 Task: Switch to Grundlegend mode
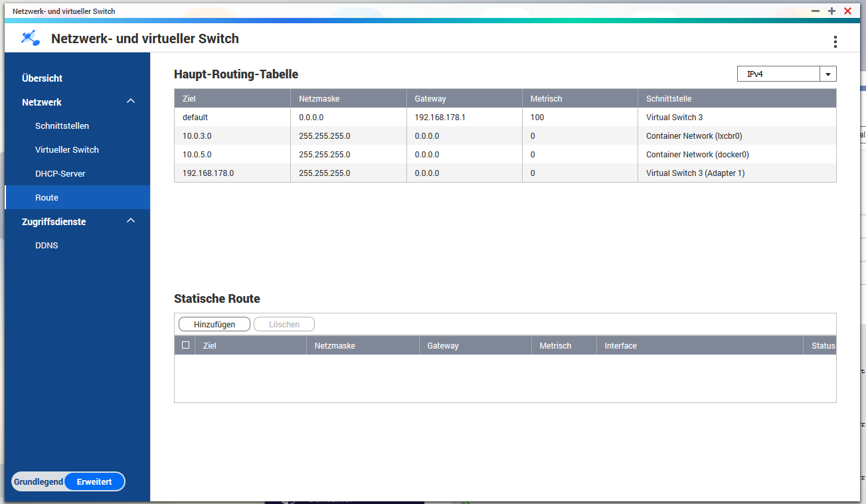pos(39,482)
